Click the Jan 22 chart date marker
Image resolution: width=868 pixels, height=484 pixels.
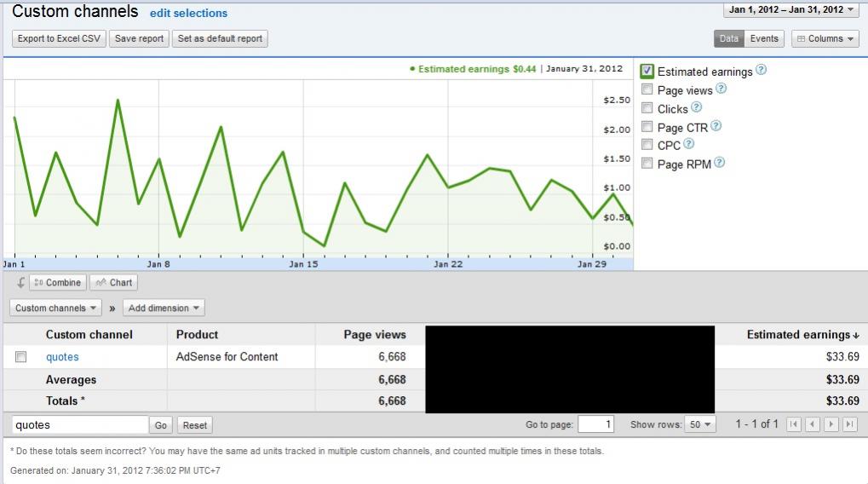click(448, 264)
